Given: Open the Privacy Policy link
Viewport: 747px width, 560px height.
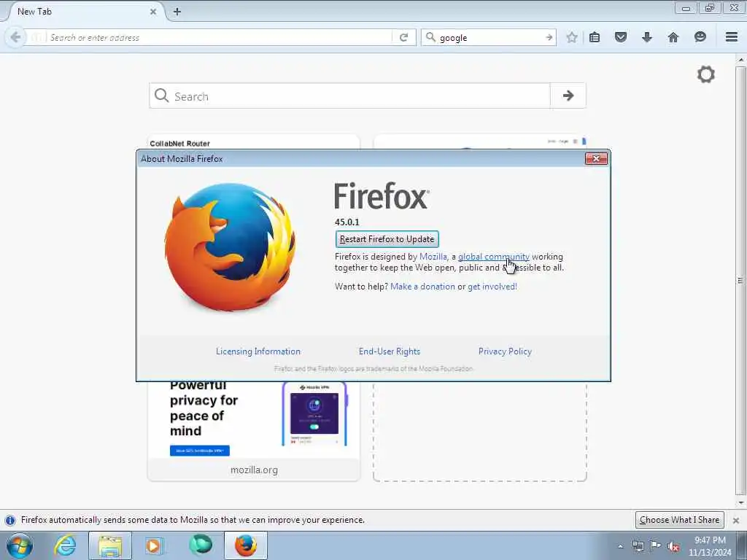Looking at the screenshot, I should click(505, 351).
